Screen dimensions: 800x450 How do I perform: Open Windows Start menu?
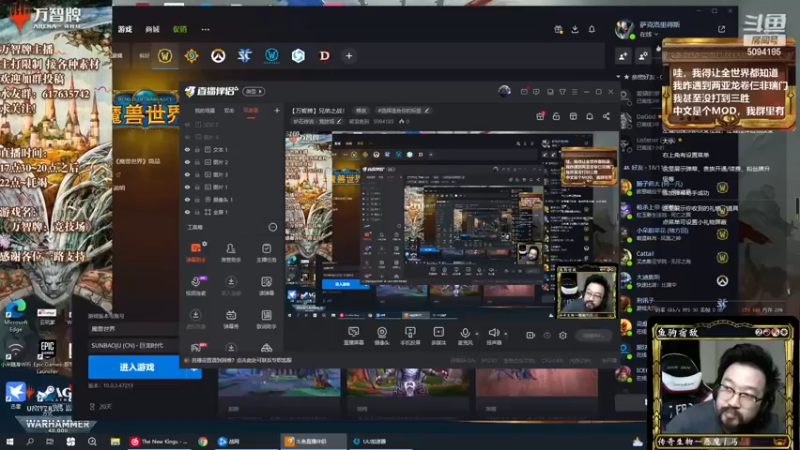pyautogui.click(x=9, y=441)
